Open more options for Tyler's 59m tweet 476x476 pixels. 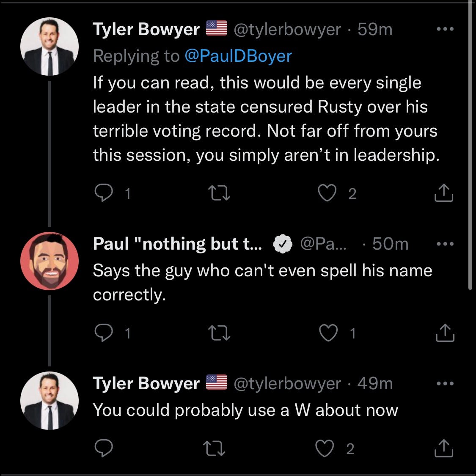tap(445, 30)
